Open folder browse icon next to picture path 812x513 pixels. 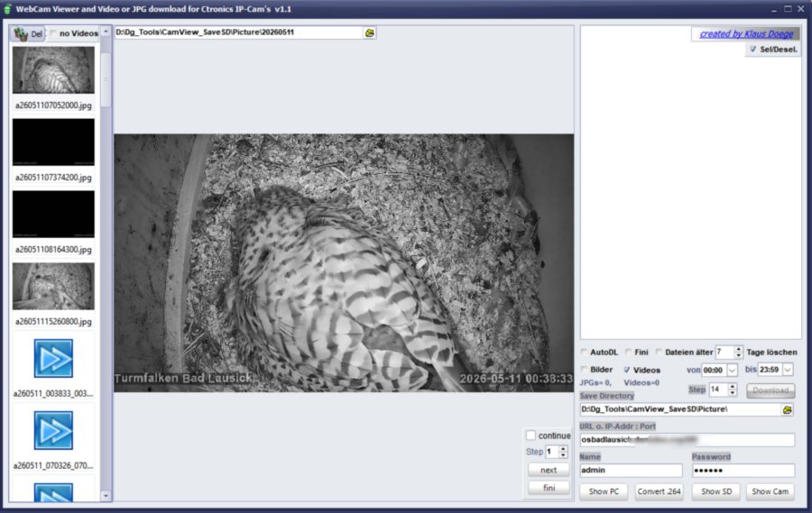click(369, 32)
